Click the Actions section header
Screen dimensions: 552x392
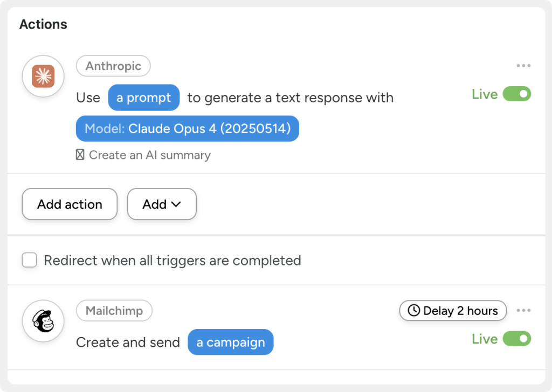[43, 24]
